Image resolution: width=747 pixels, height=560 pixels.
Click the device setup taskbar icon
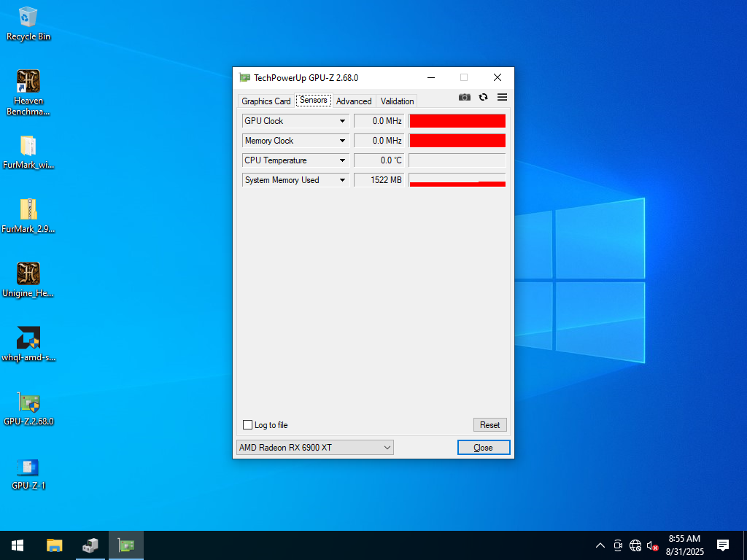[90, 545]
